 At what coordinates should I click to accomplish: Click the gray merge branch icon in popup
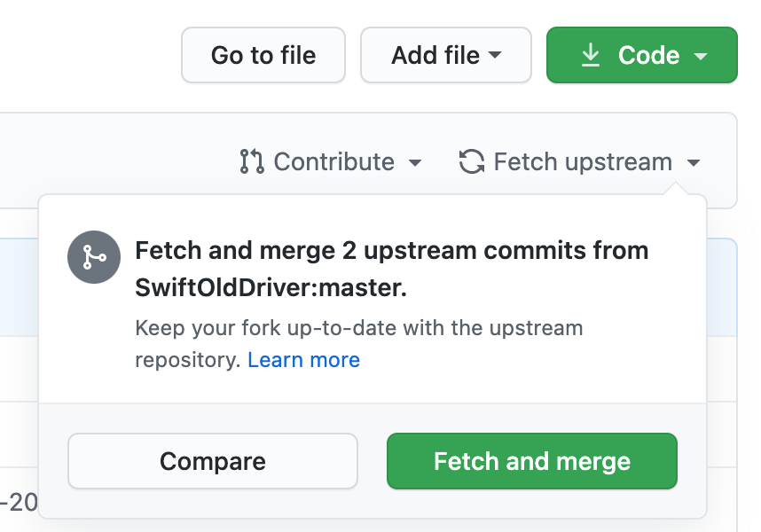(94, 257)
